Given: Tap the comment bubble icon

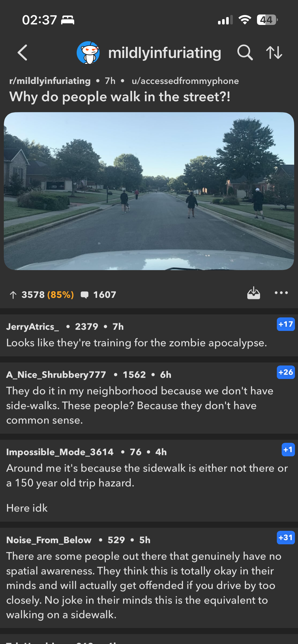Looking at the screenshot, I should pyautogui.click(x=84, y=295).
